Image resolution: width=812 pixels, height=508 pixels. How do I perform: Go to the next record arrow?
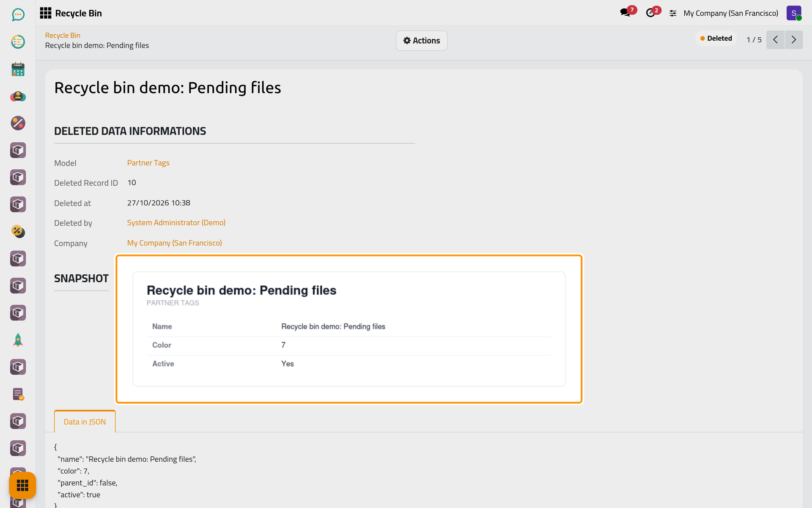[x=794, y=40]
